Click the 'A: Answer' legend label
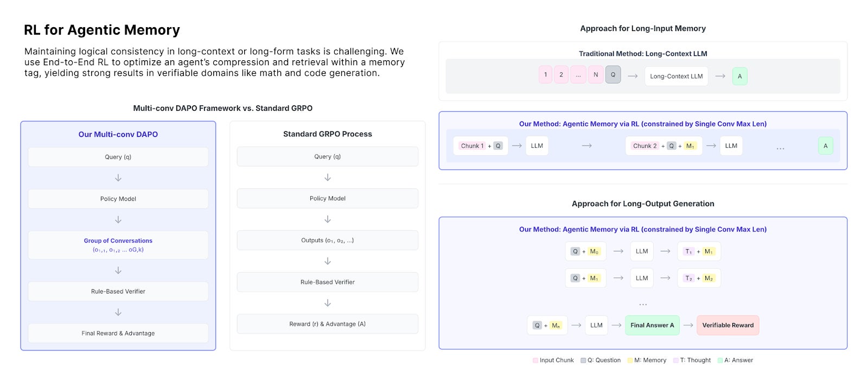The width and height of the screenshot is (868, 381). (738, 360)
